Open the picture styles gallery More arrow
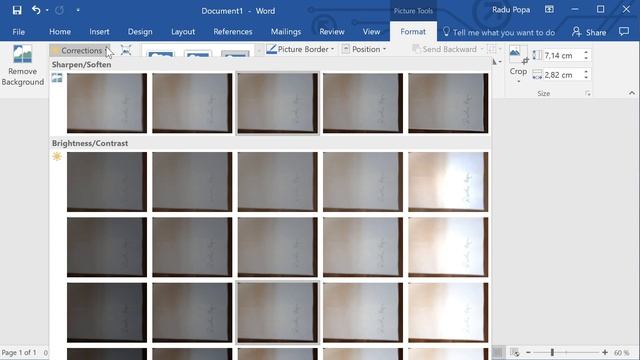640x360 pixels. (x=258, y=51)
